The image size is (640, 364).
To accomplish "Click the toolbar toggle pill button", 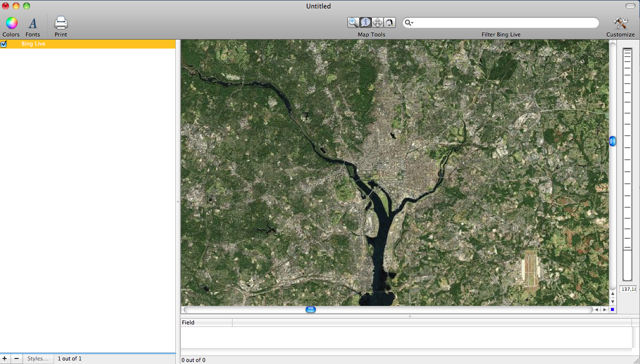I will [x=630, y=6].
